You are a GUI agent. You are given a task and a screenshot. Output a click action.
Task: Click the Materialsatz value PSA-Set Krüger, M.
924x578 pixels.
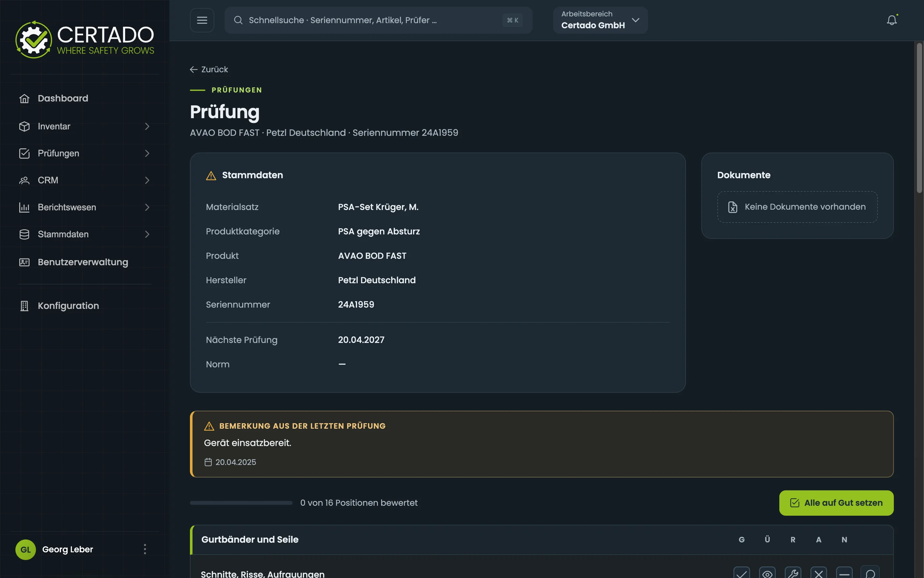click(378, 207)
